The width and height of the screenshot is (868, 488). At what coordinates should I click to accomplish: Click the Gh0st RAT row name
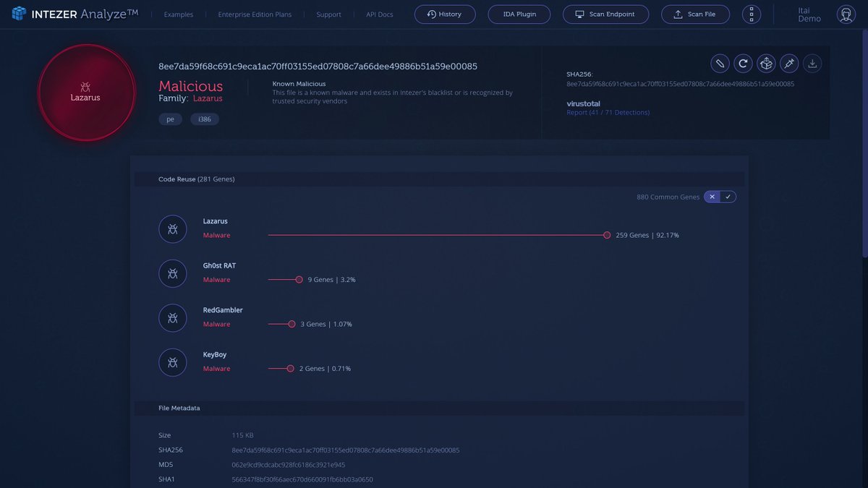click(219, 265)
